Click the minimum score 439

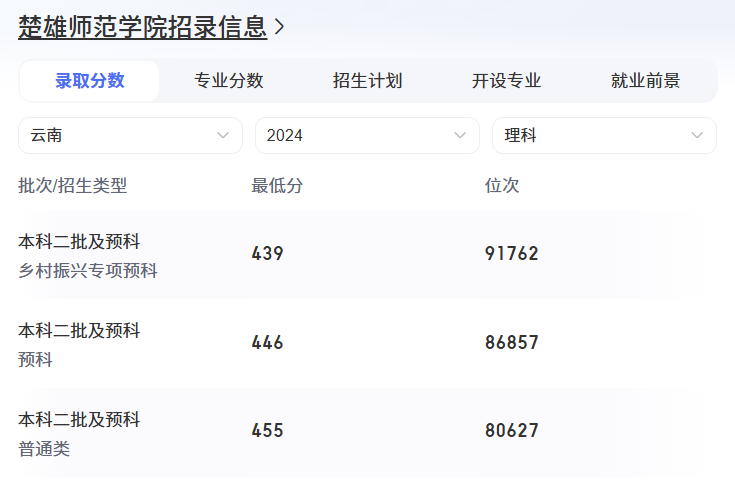[267, 254]
